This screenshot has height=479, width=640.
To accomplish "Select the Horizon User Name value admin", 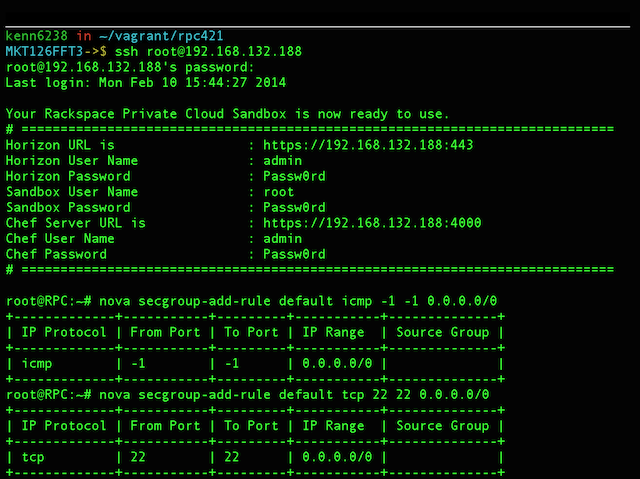I will pyautogui.click(x=282, y=161).
